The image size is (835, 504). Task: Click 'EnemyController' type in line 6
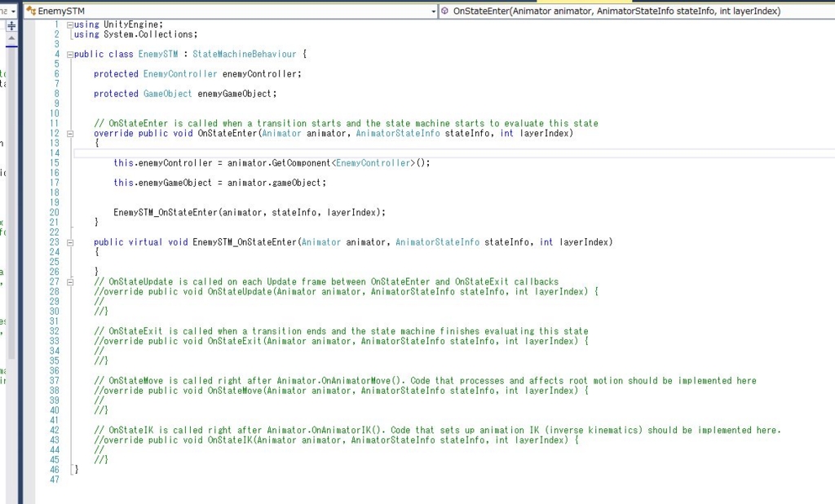tap(180, 74)
